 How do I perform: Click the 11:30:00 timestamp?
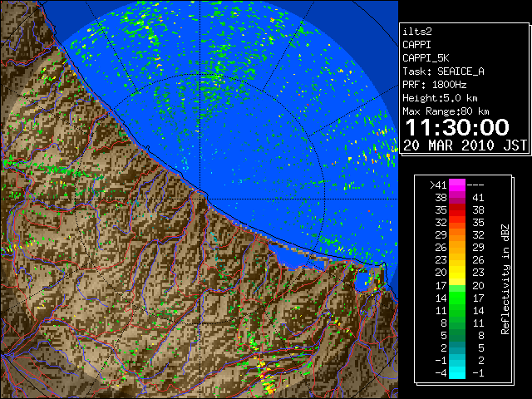tap(457, 127)
